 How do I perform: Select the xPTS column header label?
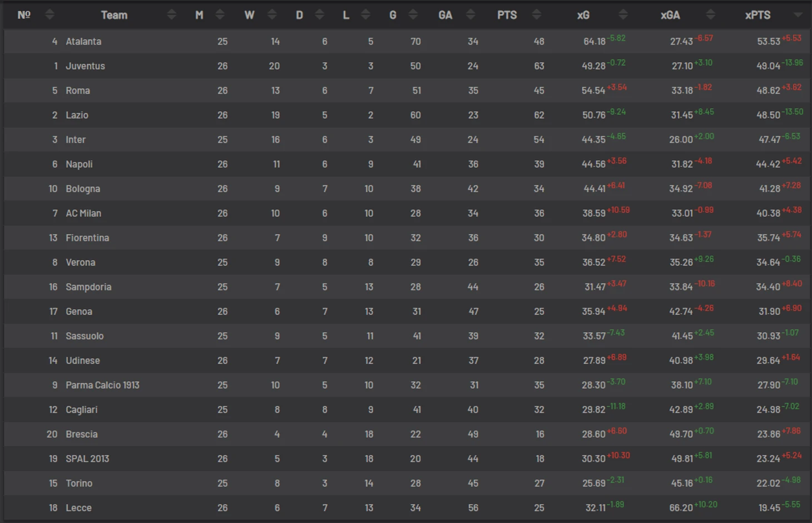click(x=757, y=15)
